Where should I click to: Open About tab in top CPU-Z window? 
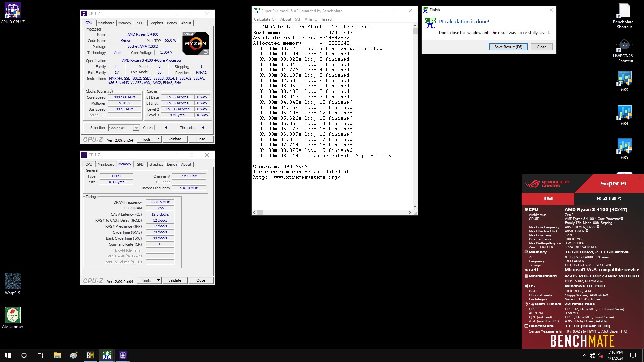click(x=186, y=23)
